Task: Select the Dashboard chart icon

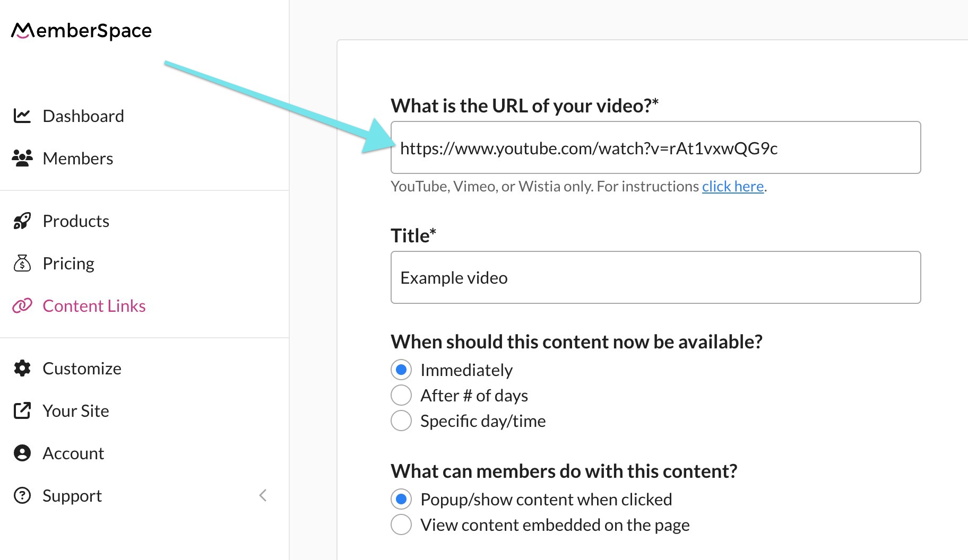Action: [x=22, y=116]
